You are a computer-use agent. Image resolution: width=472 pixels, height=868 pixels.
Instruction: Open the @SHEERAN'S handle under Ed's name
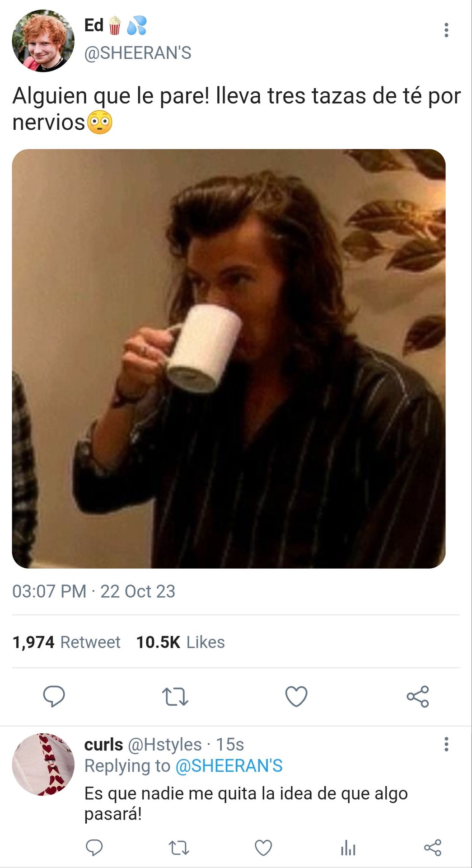(x=138, y=53)
